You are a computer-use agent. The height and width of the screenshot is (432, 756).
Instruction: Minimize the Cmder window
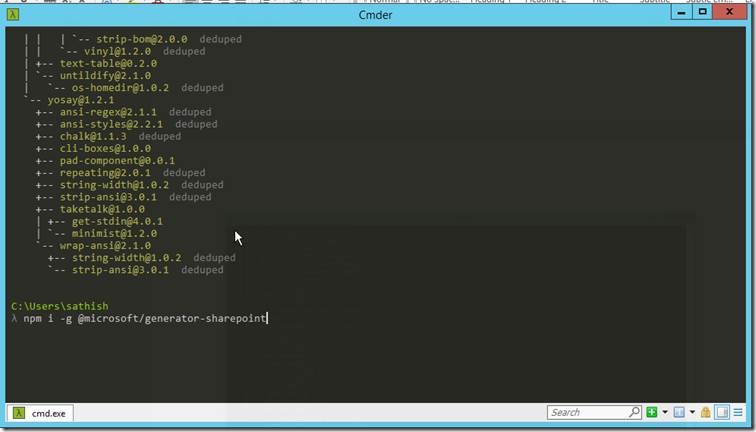(681, 13)
